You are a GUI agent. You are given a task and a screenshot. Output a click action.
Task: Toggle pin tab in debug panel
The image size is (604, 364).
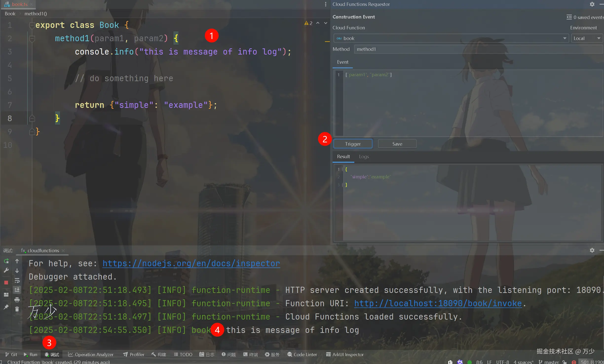click(6, 307)
